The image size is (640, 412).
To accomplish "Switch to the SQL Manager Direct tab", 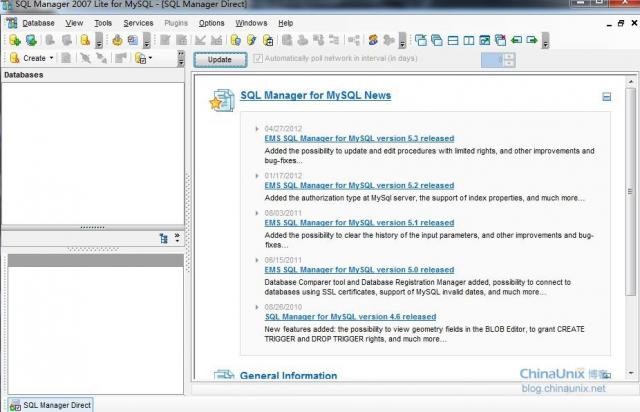I will [x=50, y=405].
